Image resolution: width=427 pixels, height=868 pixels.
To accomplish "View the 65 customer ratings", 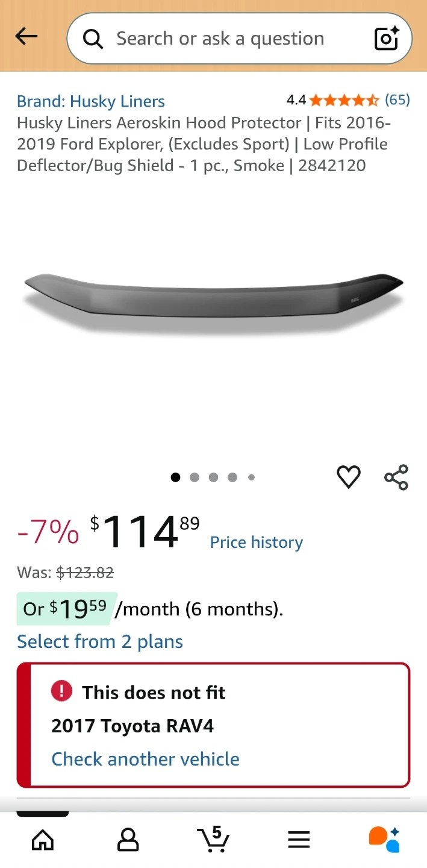I will 397,99.
